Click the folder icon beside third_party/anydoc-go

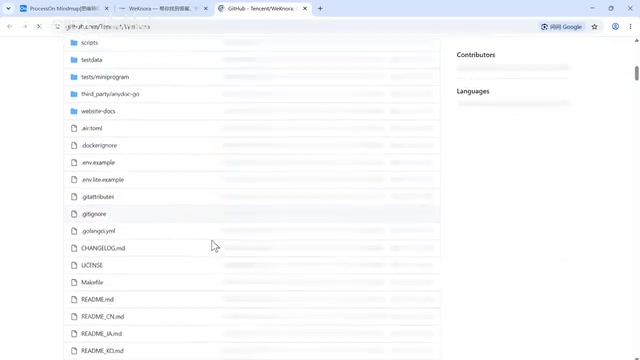tap(74, 94)
